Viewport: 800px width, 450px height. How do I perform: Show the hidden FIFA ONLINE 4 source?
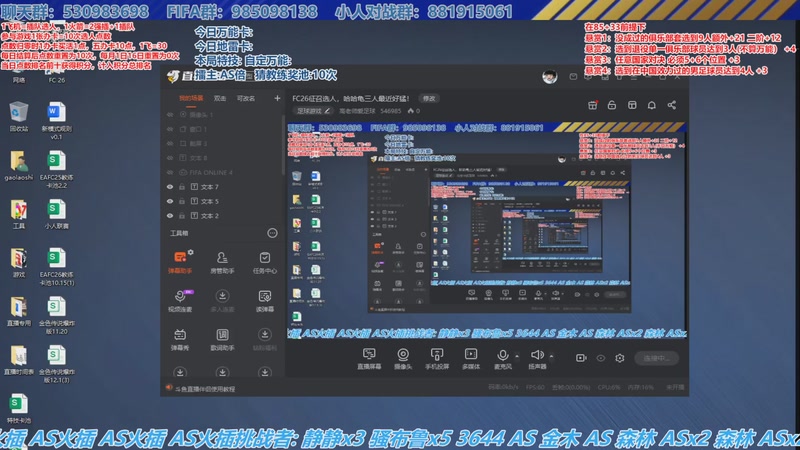pyautogui.click(x=170, y=172)
